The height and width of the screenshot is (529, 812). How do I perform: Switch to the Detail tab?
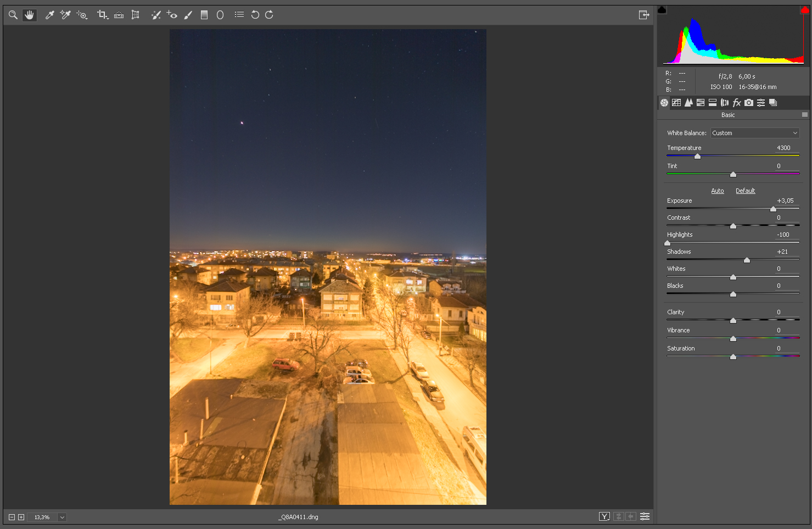[x=688, y=103]
